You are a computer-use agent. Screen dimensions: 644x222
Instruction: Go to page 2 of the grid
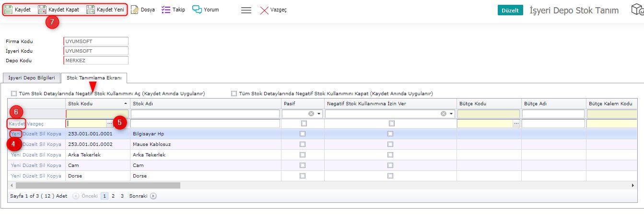coord(113,196)
